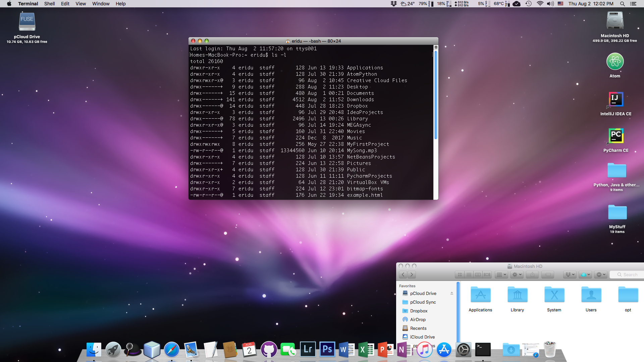
Task: Open PowerPoint icon in Dock
Action: [385, 350]
